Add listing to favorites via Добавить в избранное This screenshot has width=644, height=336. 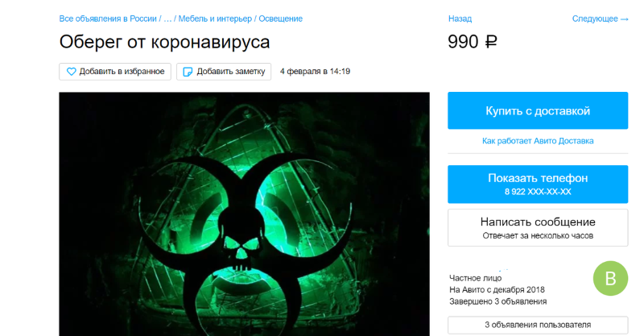click(x=115, y=72)
